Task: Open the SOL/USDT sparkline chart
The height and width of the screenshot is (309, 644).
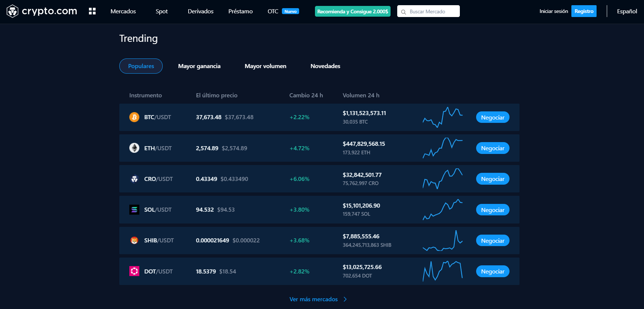Action: pyautogui.click(x=442, y=209)
